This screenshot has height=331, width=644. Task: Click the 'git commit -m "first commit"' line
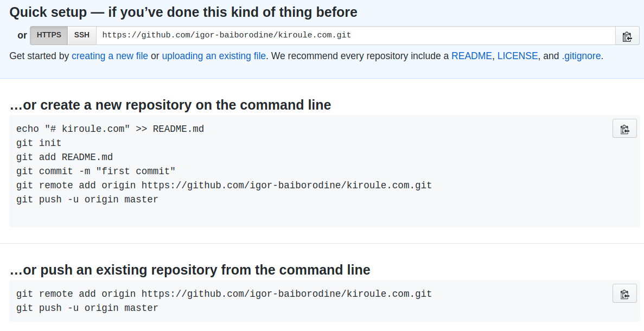95,171
